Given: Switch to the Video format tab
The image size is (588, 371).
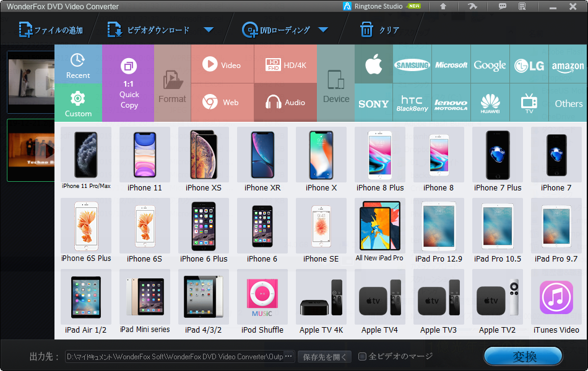Looking at the screenshot, I should click(x=222, y=64).
